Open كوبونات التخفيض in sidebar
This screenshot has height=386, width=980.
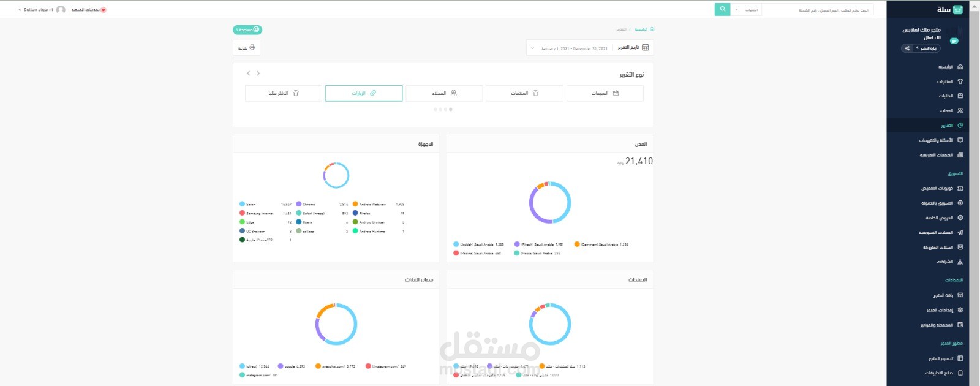click(942, 188)
